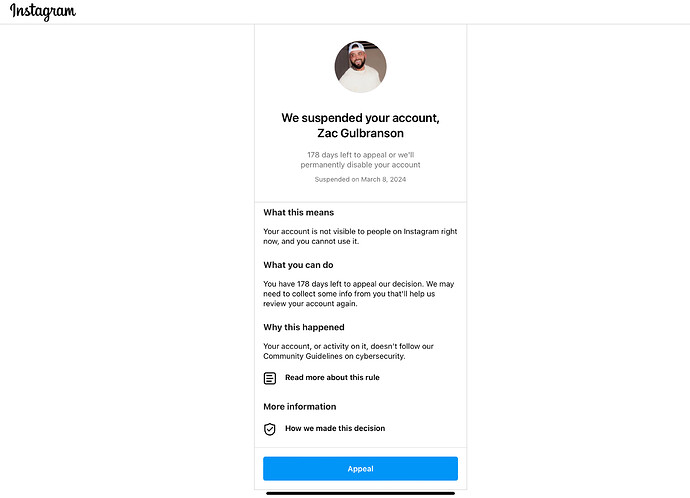Select the What you can do heading
Viewport: 690px width, 498px height.
pyautogui.click(x=299, y=265)
